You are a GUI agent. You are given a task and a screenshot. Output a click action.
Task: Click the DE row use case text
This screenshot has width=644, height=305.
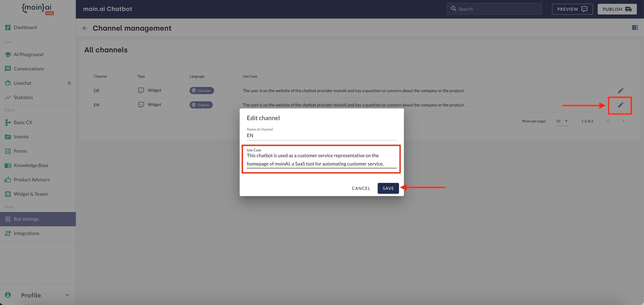point(354,91)
